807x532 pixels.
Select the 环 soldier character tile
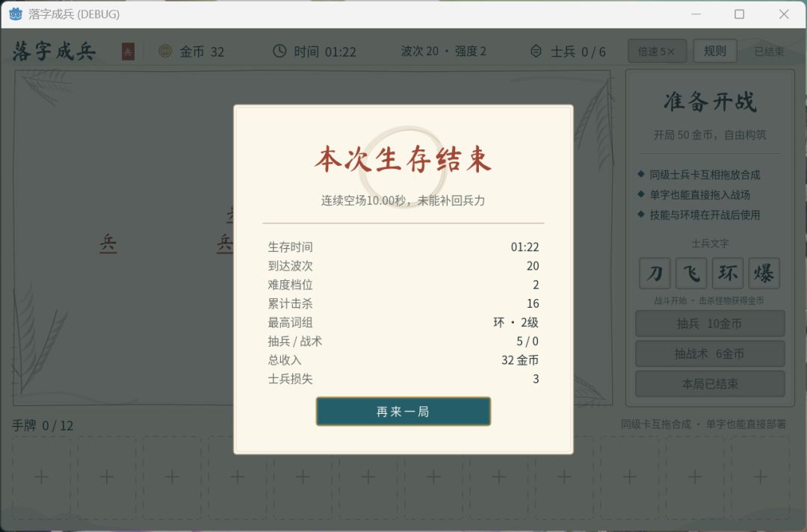[x=728, y=273]
